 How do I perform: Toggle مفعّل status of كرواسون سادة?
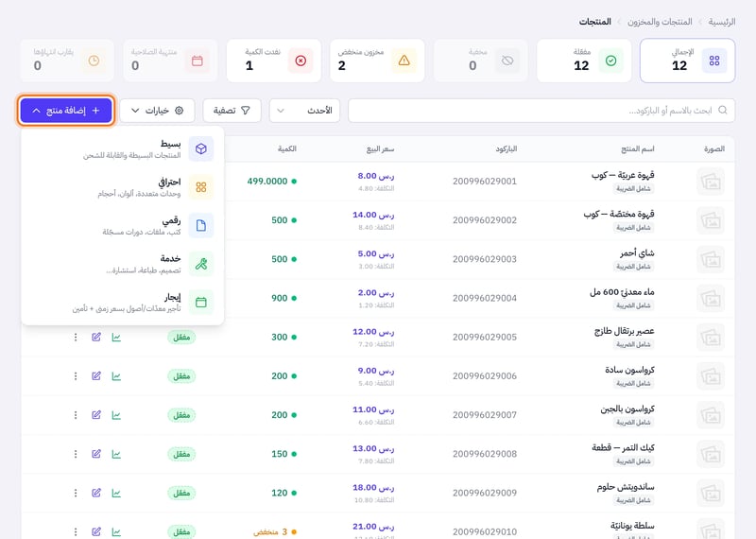181,376
